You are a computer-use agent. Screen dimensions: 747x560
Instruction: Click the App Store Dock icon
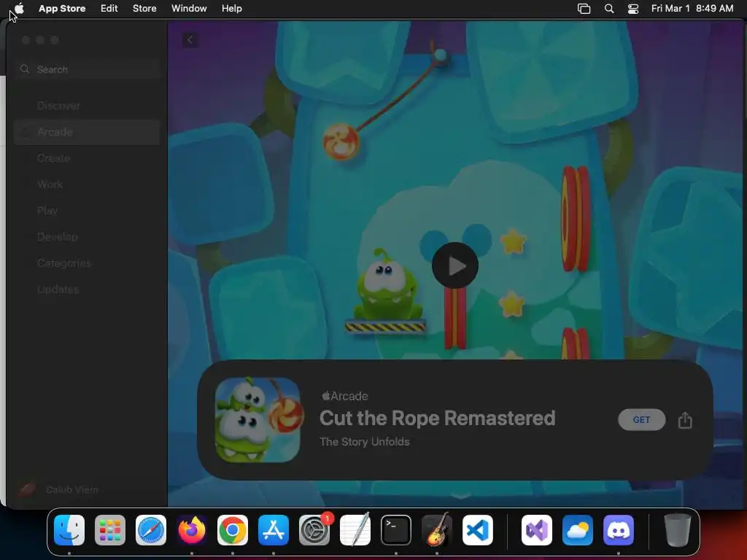(x=274, y=530)
